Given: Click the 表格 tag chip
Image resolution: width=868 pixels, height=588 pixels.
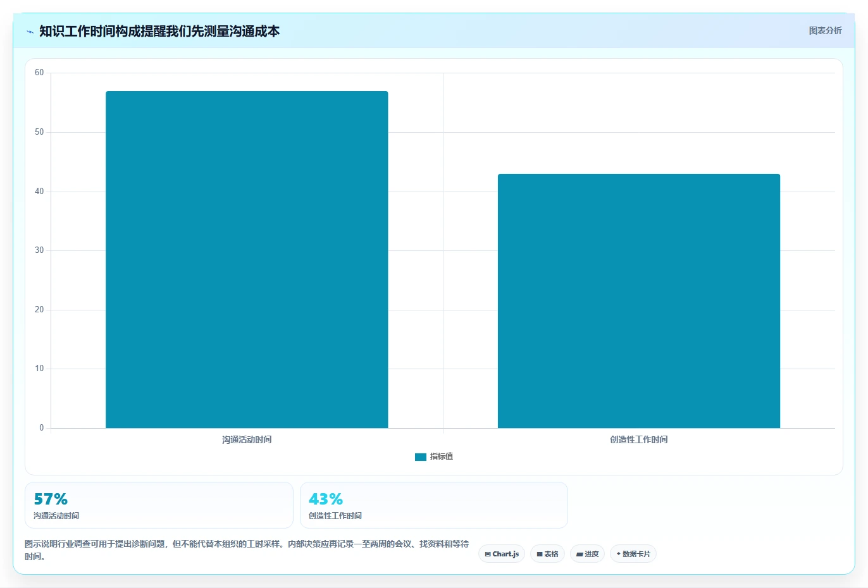Looking at the screenshot, I should tap(548, 554).
